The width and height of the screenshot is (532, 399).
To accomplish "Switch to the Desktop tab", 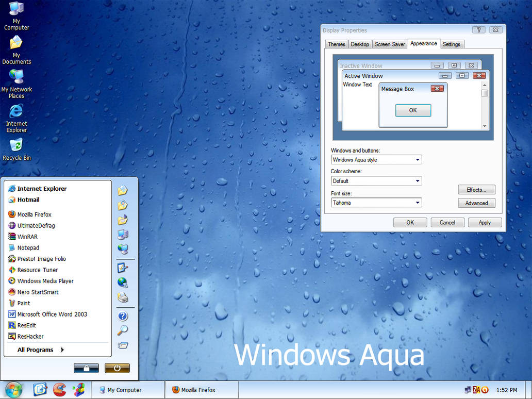I will tap(360, 44).
